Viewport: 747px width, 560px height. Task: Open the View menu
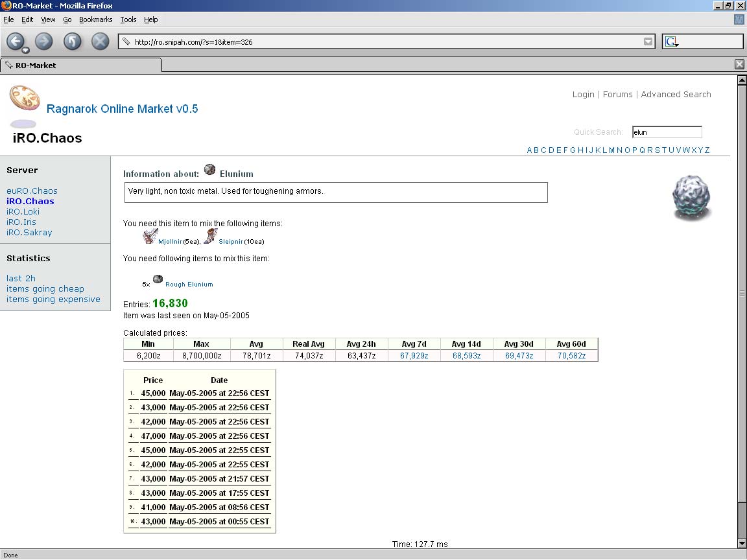pos(48,19)
